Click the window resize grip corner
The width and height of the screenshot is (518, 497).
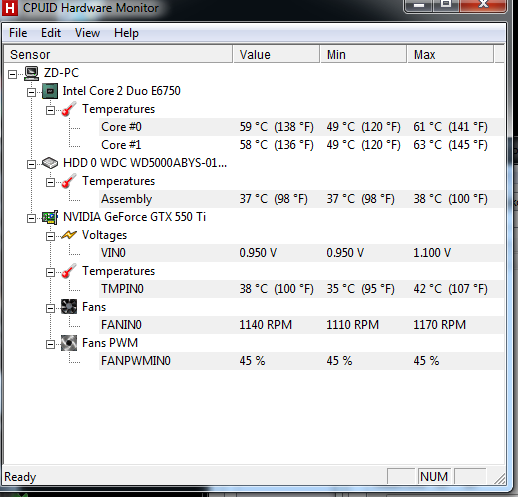499,478
